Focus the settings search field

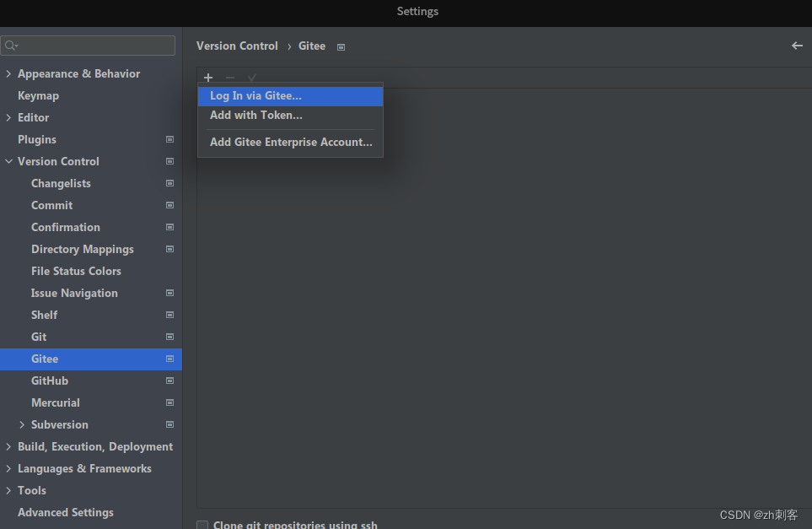tap(88, 46)
